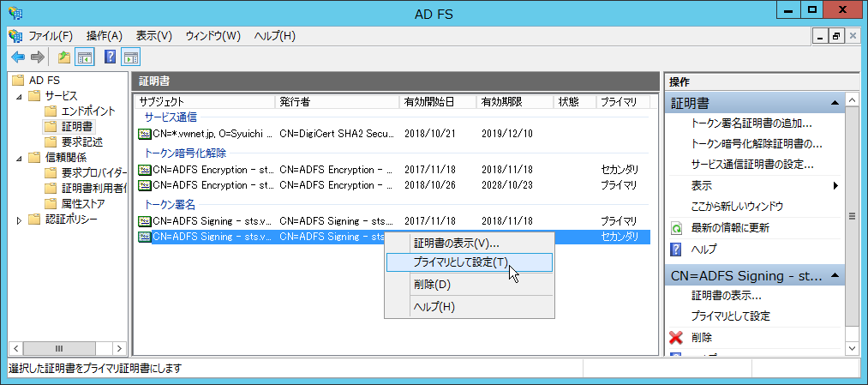Click the トークン暗号化解除 group heading

(x=185, y=153)
